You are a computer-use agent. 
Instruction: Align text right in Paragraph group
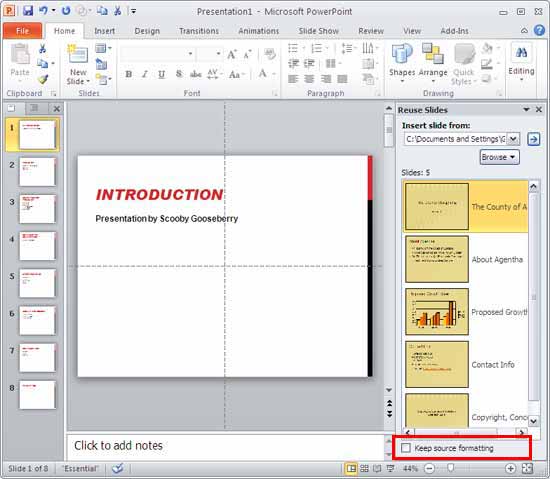(326, 79)
